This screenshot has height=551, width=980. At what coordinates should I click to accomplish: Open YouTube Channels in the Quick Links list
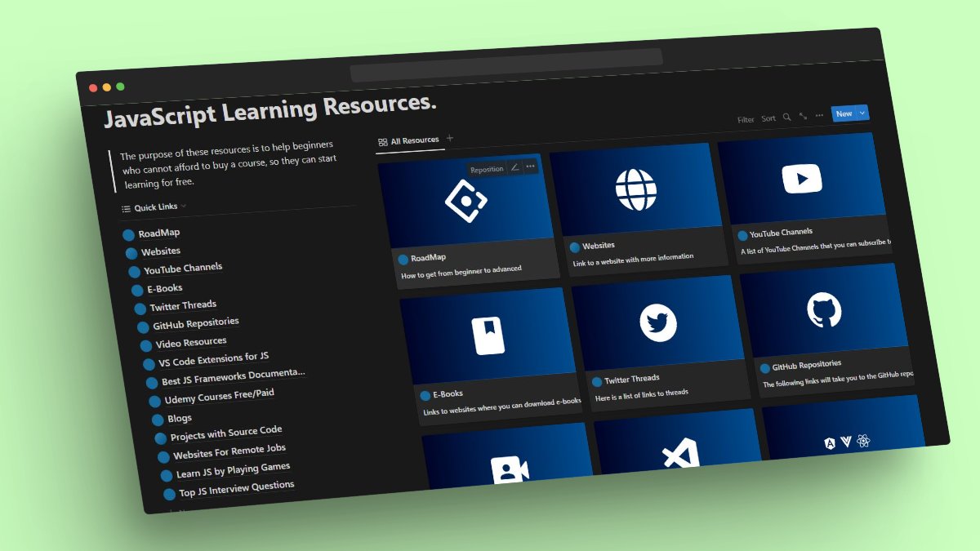182,269
